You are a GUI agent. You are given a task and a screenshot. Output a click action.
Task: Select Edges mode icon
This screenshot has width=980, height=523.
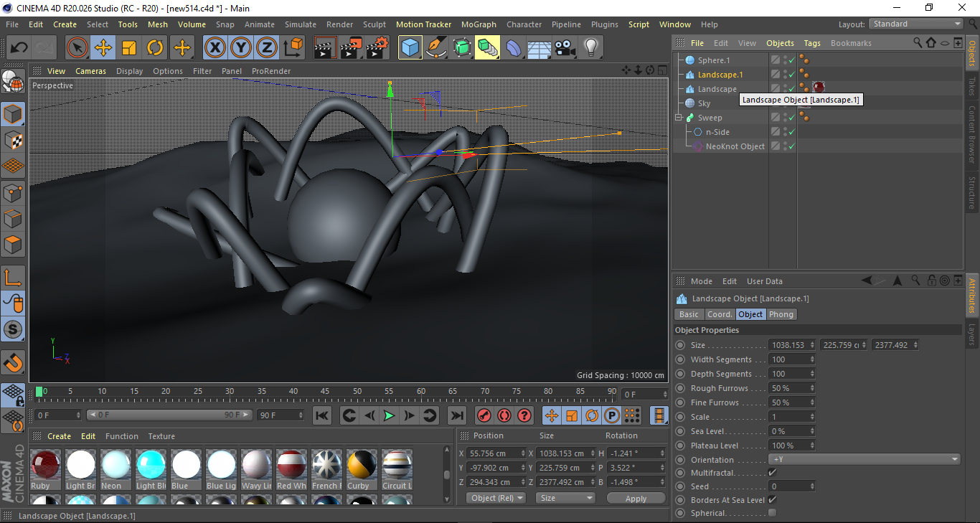(13, 218)
